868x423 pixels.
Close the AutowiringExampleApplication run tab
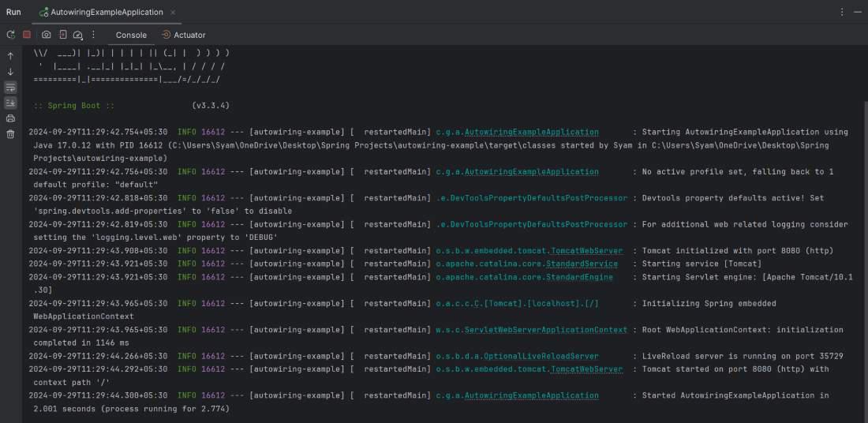pos(173,13)
